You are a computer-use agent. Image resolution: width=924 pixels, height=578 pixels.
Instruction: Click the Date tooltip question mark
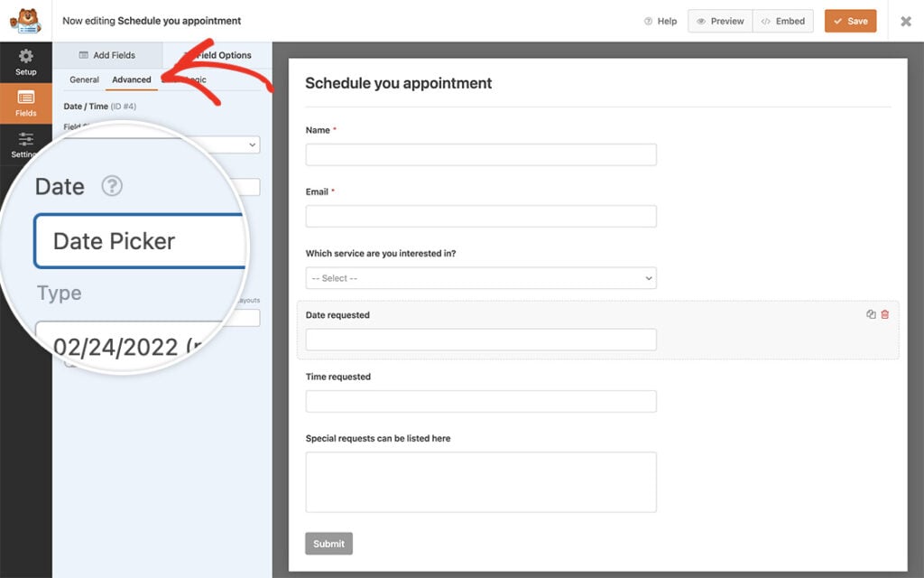(111, 187)
